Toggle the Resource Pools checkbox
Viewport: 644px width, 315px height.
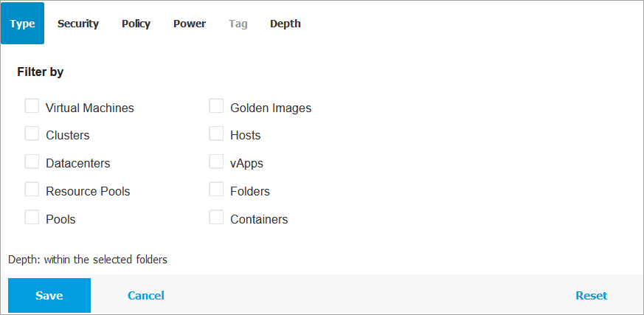coord(32,190)
